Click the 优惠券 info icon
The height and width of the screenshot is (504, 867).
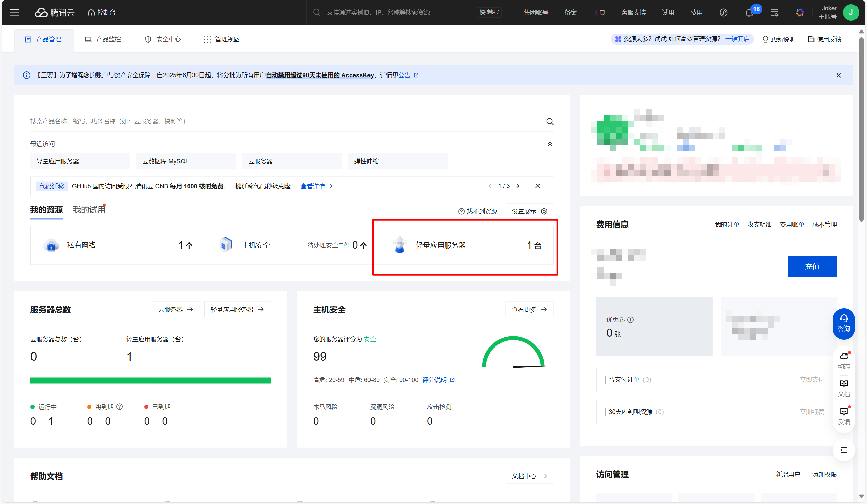click(630, 320)
